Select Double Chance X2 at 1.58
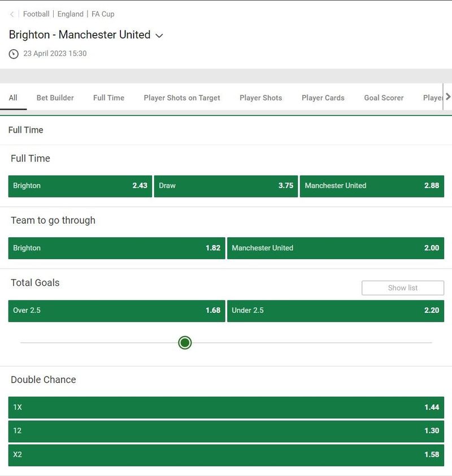This screenshot has width=452, height=476. (226, 455)
